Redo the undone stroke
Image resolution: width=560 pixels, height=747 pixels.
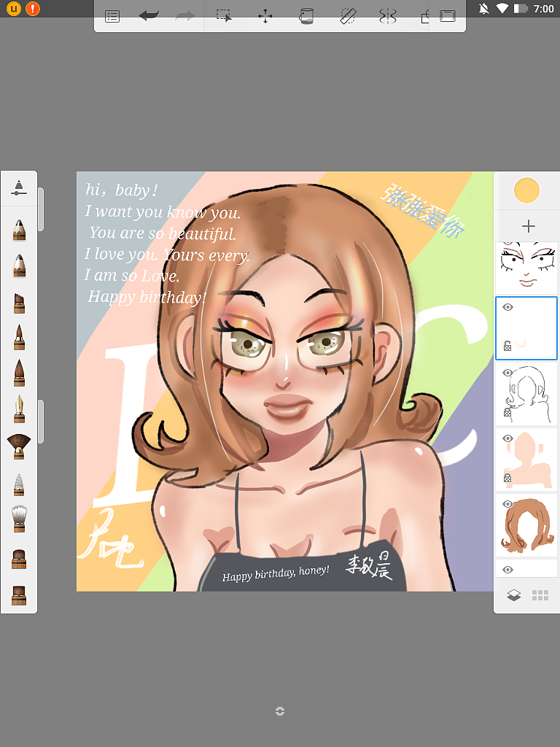click(x=184, y=16)
